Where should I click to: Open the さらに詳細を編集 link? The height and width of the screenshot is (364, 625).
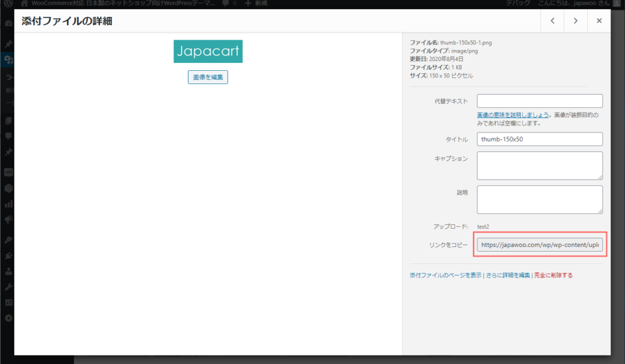point(507,275)
